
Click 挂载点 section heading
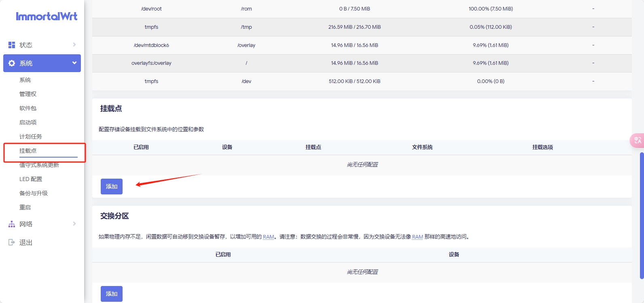point(111,109)
